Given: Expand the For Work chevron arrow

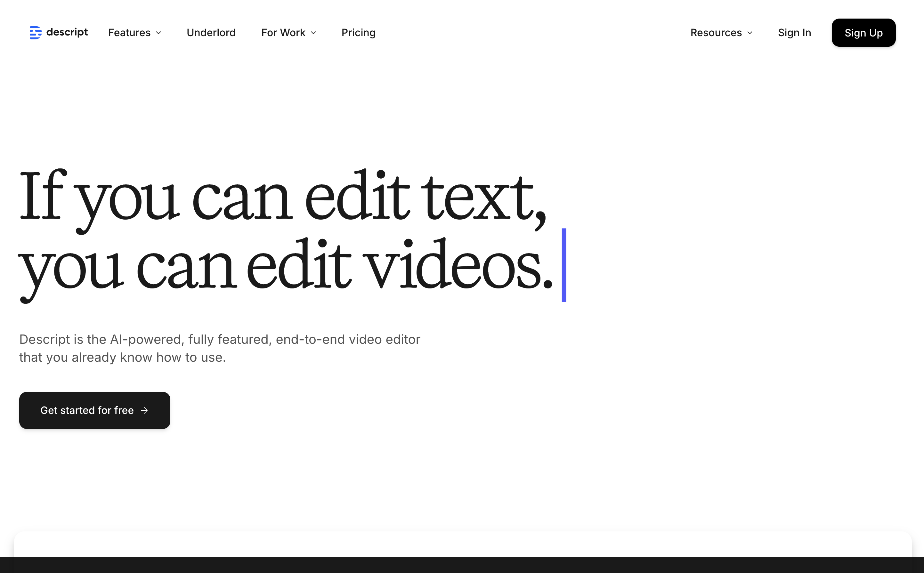Looking at the screenshot, I should coord(313,33).
